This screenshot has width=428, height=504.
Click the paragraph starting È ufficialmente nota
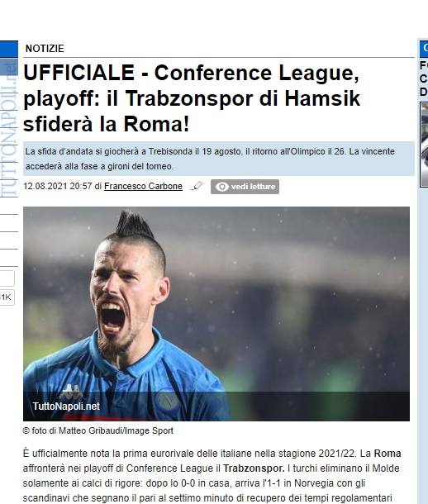click(x=212, y=476)
